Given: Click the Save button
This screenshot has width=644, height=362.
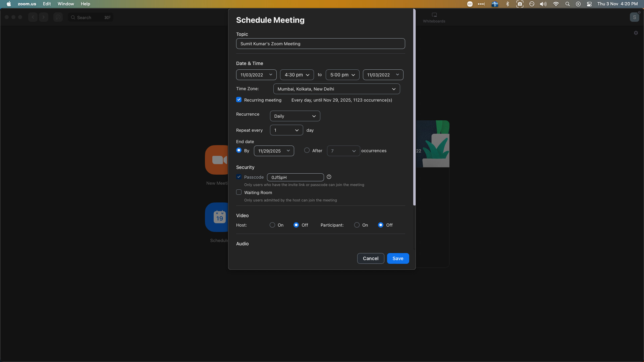Looking at the screenshot, I should click(398, 258).
